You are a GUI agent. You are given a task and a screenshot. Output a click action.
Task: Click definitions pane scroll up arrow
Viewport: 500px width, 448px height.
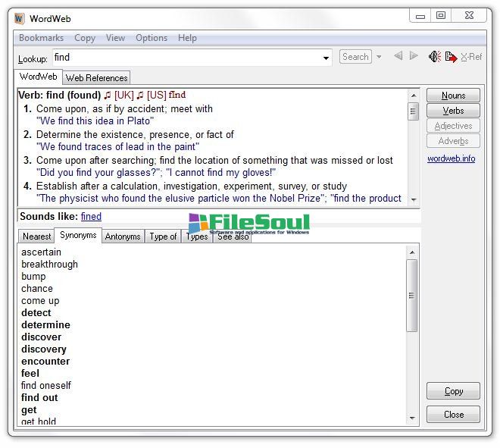(414, 96)
